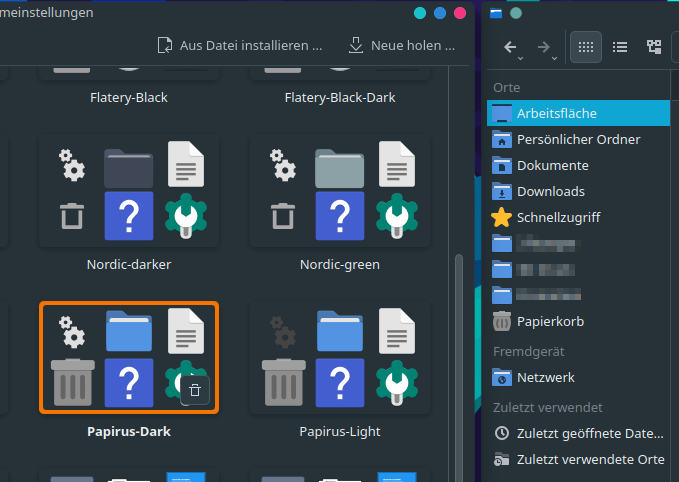The height and width of the screenshot is (482, 679).
Task: Switch file manager to compact list view
Action: [x=620, y=47]
